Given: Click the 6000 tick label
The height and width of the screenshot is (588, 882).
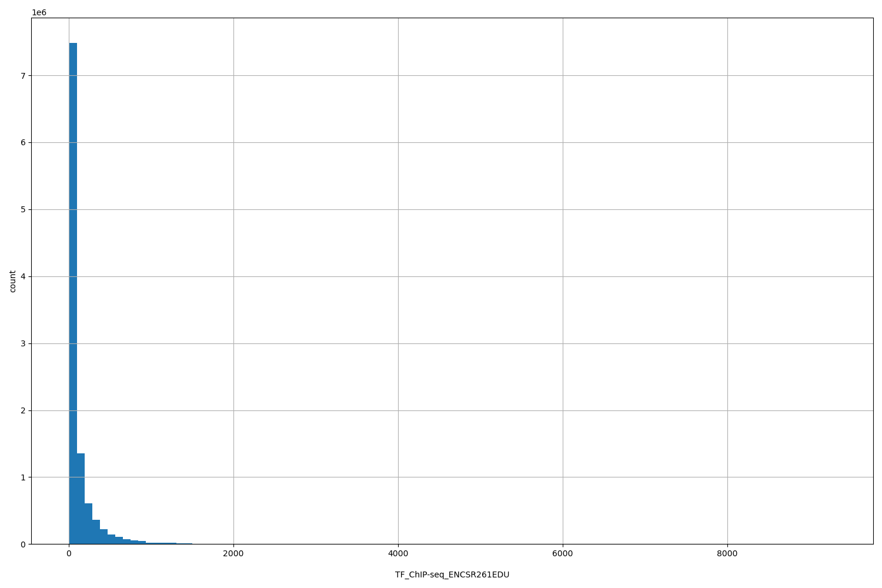Looking at the screenshot, I should (563, 553).
